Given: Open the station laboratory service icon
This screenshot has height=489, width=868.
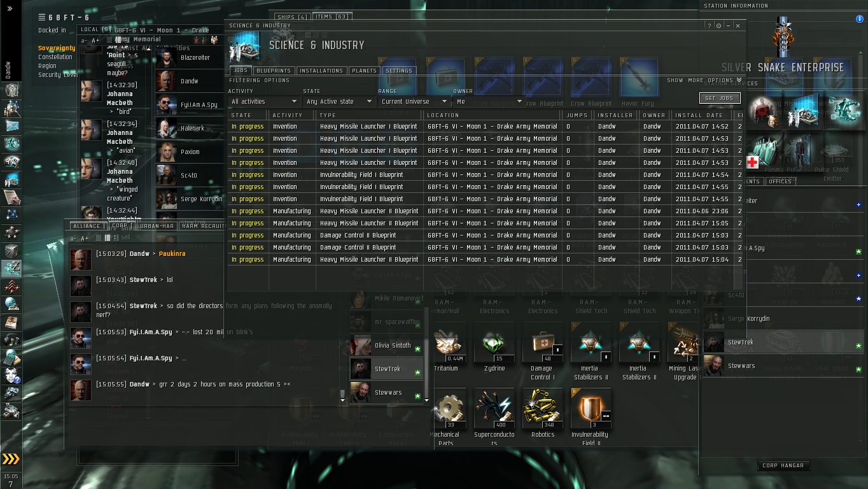Looking at the screenshot, I should click(802, 112).
